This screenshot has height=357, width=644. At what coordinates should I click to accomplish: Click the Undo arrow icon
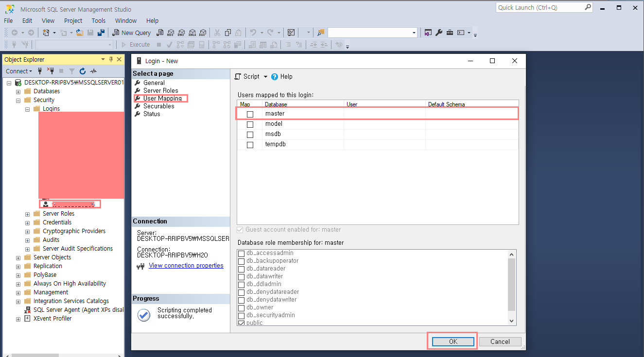(x=253, y=33)
